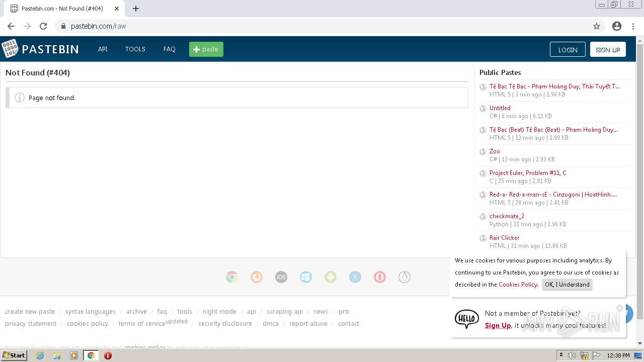Toggle night mode in the footer
644x362 pixels.
[219, 312]
